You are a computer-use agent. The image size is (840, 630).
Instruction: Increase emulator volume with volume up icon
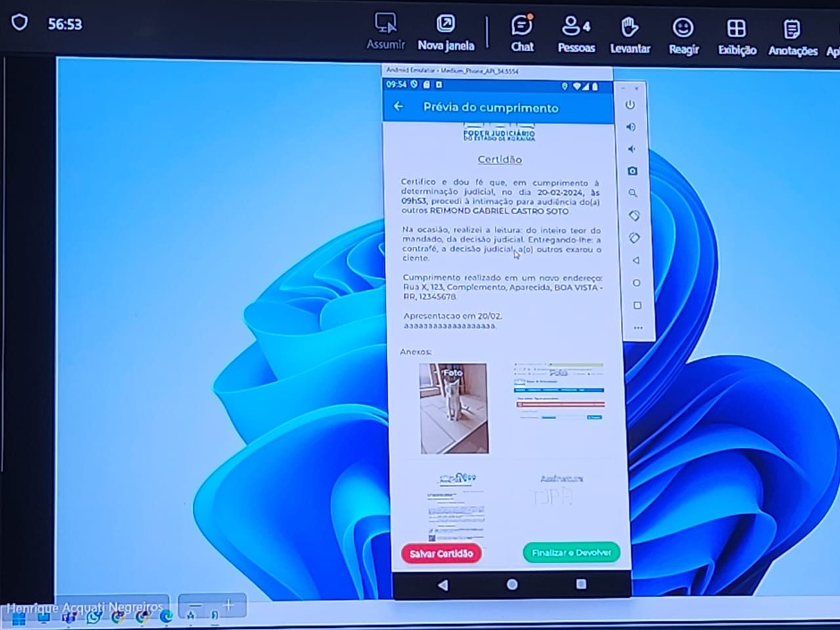tap(631, 127)
